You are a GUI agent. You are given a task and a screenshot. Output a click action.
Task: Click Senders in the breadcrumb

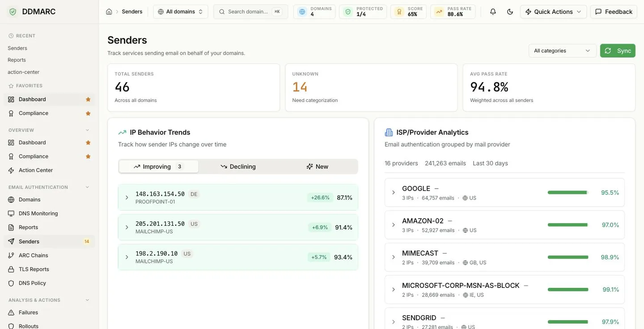pos(132,12)
